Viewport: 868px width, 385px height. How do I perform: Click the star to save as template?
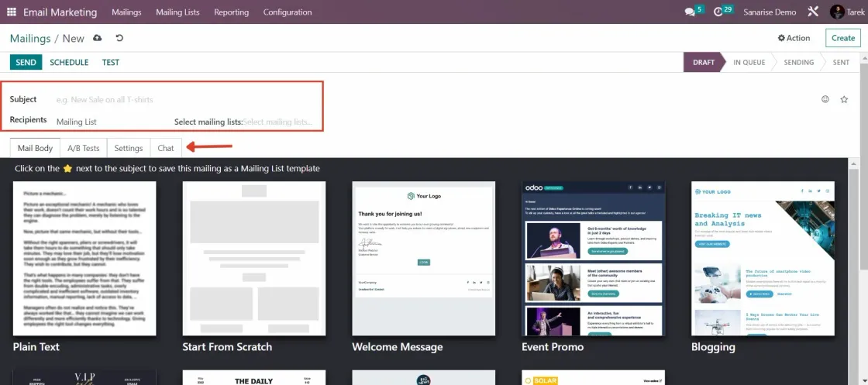[844, 100]
